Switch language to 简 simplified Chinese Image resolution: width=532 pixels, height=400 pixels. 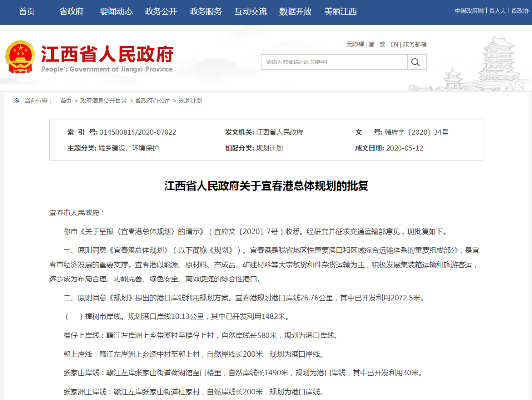coord(371,44)
